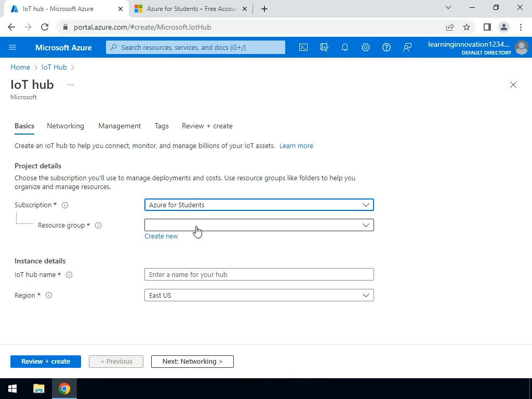Open the notifications bell
532x399 pixels.
[x=345, y=47]
